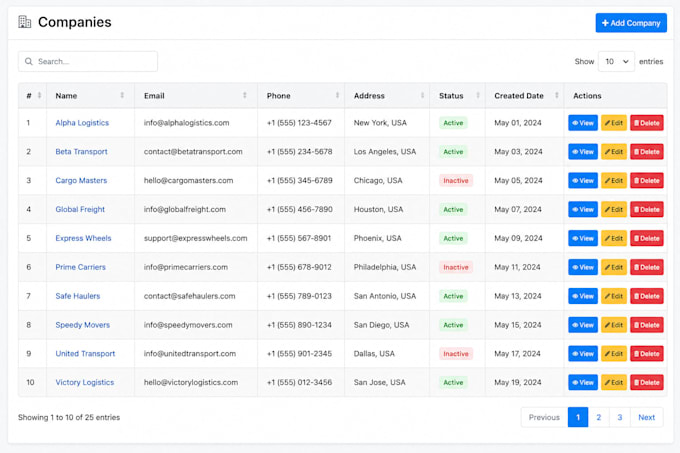
Task: Open the Show entries count dropdown
Action: point(616,62)
